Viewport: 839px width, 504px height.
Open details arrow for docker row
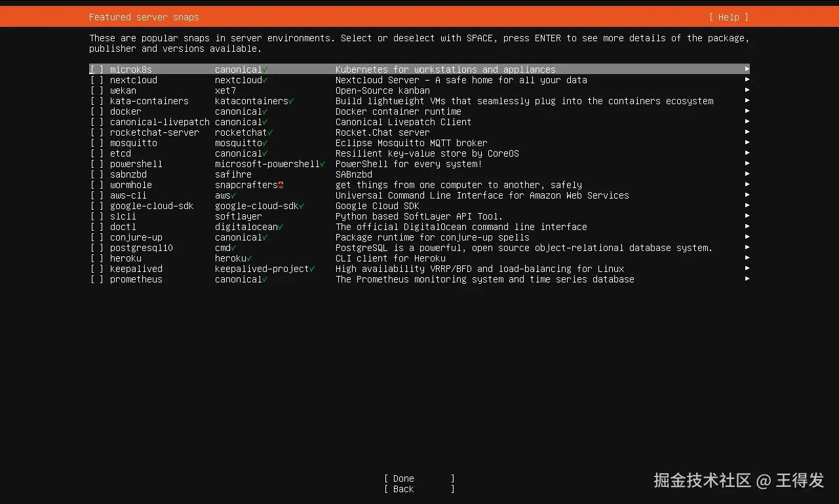[747, 111]
